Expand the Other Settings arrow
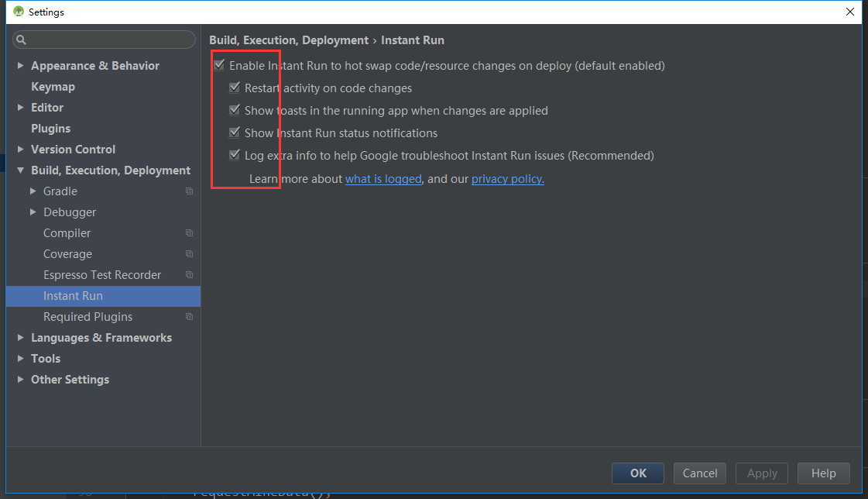The image size is (868, 499). pyautogui.click(x=20, y=380)
